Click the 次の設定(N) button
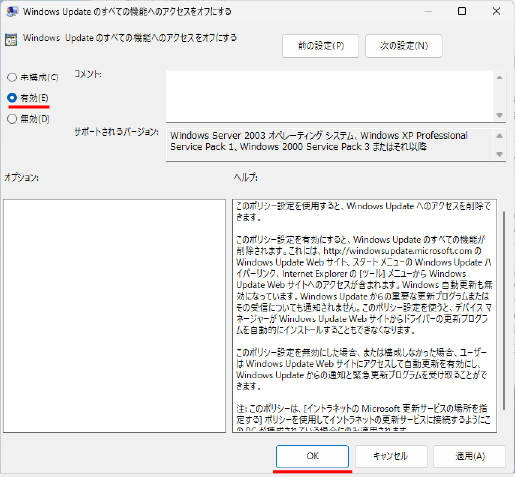 coord(404,46)
